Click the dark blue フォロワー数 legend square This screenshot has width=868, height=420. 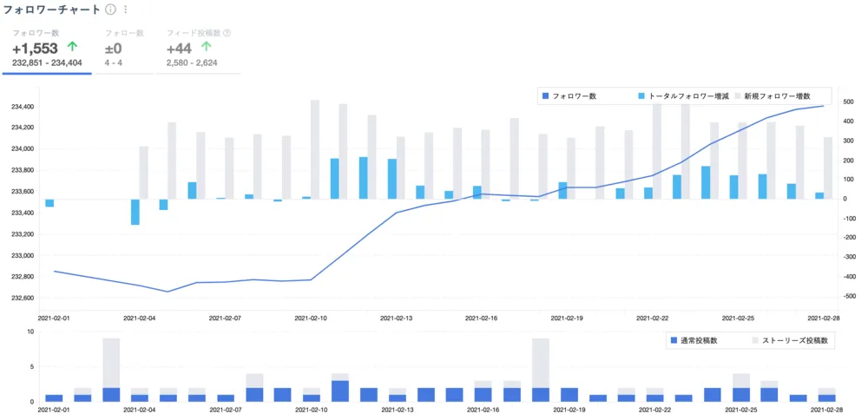546,95
